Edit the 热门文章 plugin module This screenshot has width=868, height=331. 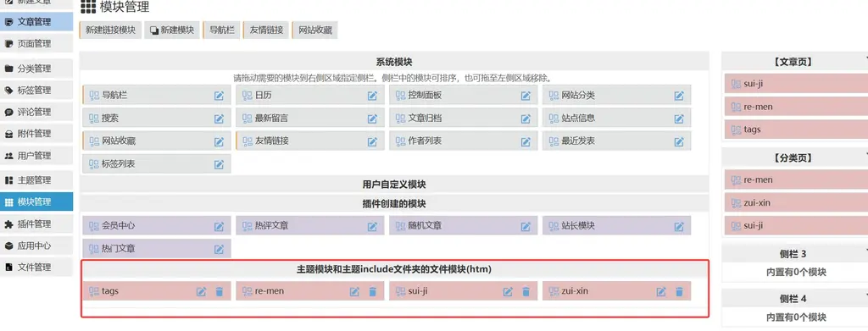point(220,249)
